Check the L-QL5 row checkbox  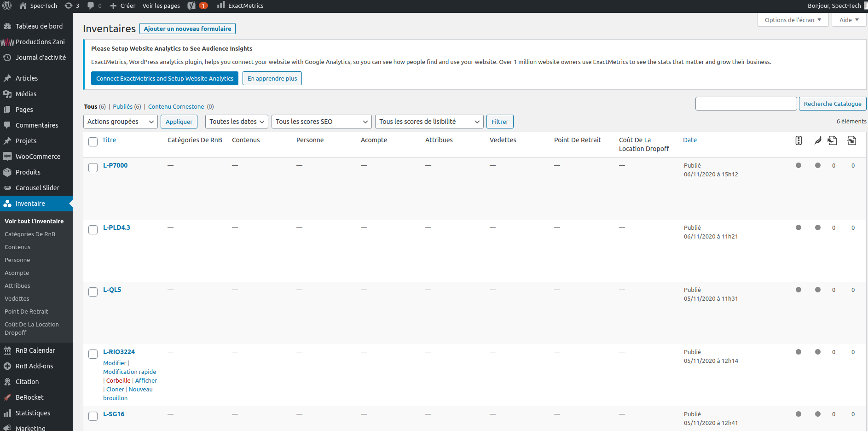tap(93, 292)
